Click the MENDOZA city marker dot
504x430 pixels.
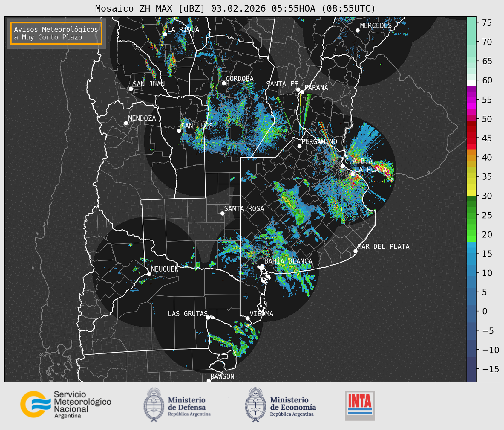click(126, 123)
